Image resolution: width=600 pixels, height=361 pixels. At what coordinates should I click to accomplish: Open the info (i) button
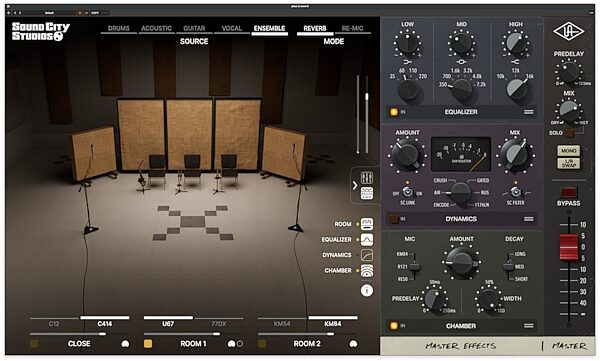pos(367,291)
